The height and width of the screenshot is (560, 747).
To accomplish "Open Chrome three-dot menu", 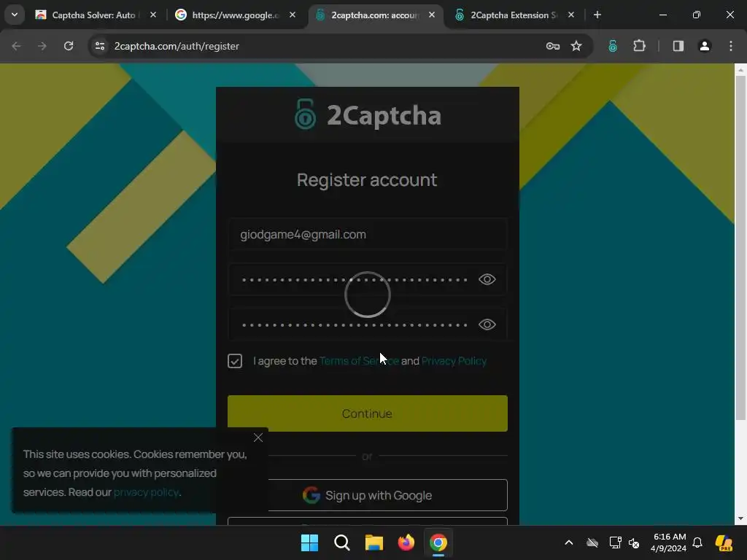I will (731, 46).
